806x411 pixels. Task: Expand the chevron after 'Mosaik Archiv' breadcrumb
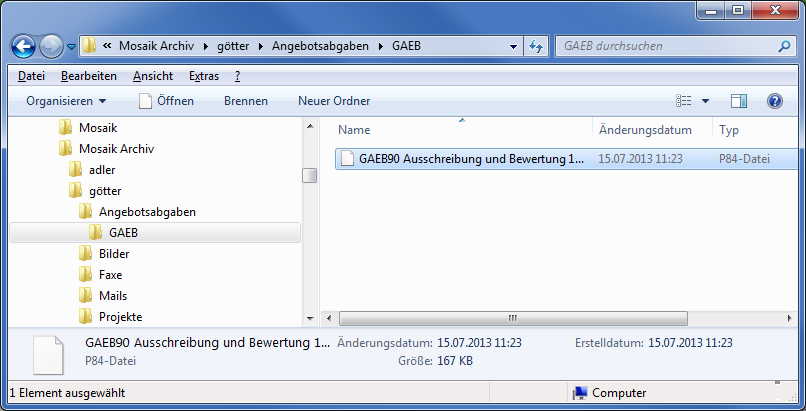click(206, 46)
